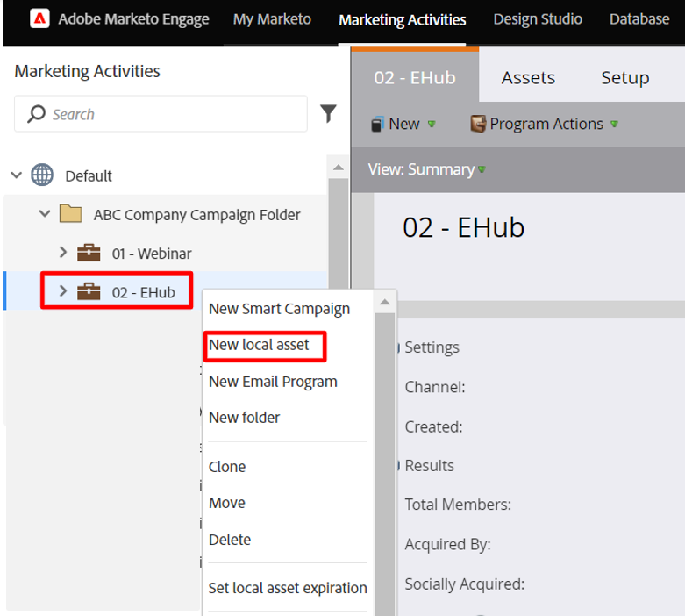Choose New folder from context menu
This screenshot has width=685, height=616.
[x=244, y=418]
